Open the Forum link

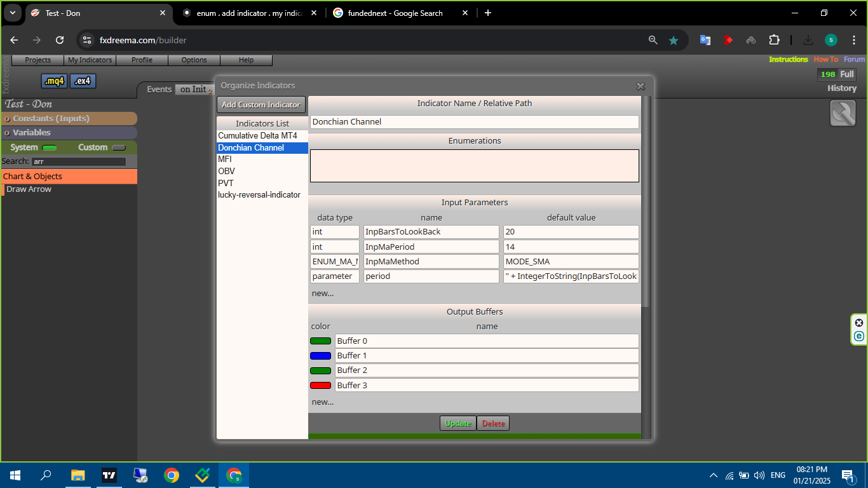[x=855, y=59]
